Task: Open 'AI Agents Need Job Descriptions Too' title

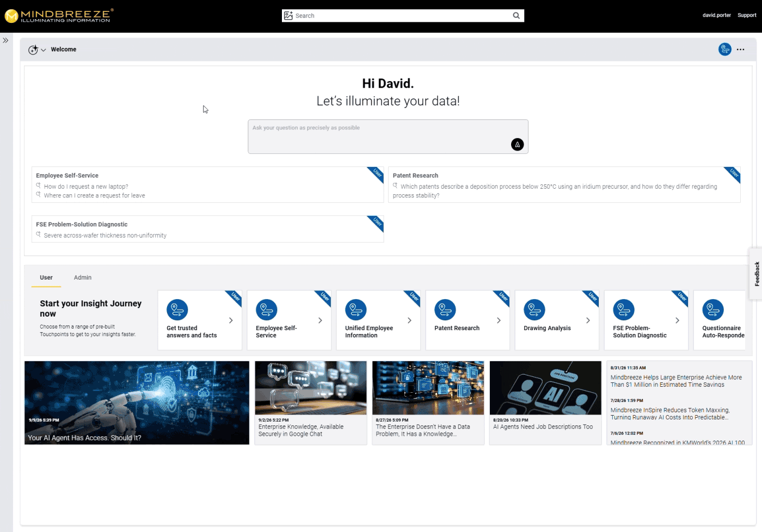Action: pyautogui.click(x=543, y=427)
